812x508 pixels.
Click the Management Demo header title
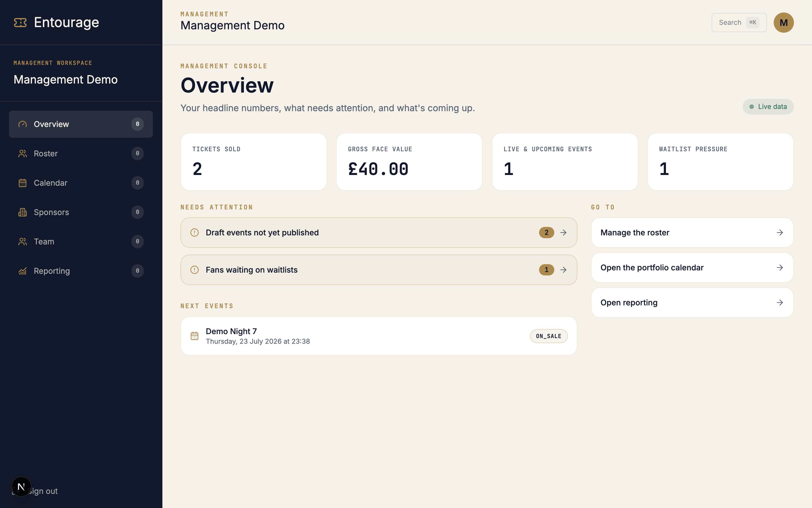pyautogui.click(x=233, y=25)
